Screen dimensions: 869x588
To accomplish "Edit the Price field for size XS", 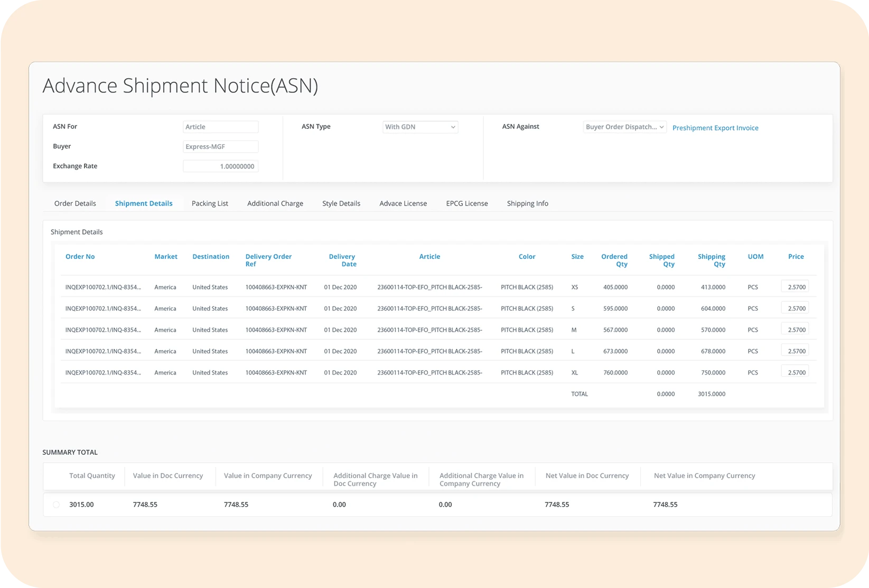I will 795,287.
